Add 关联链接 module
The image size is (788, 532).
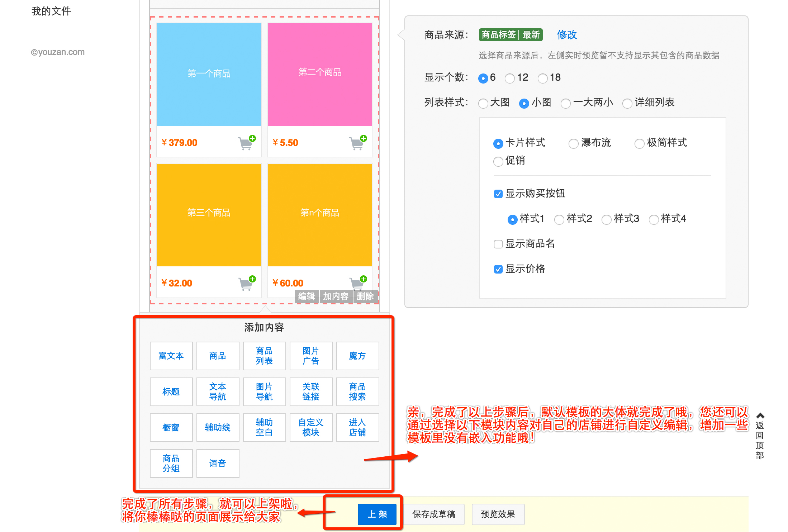click(311, 392)
